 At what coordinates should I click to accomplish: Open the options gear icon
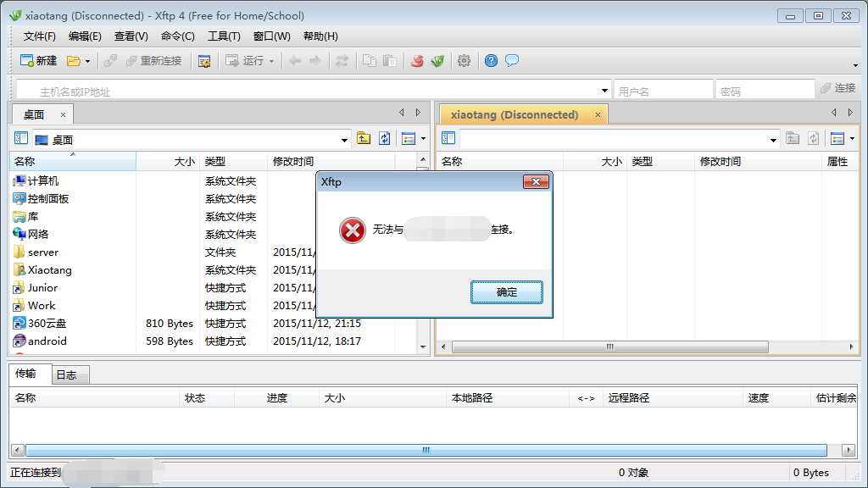[464, 61]
